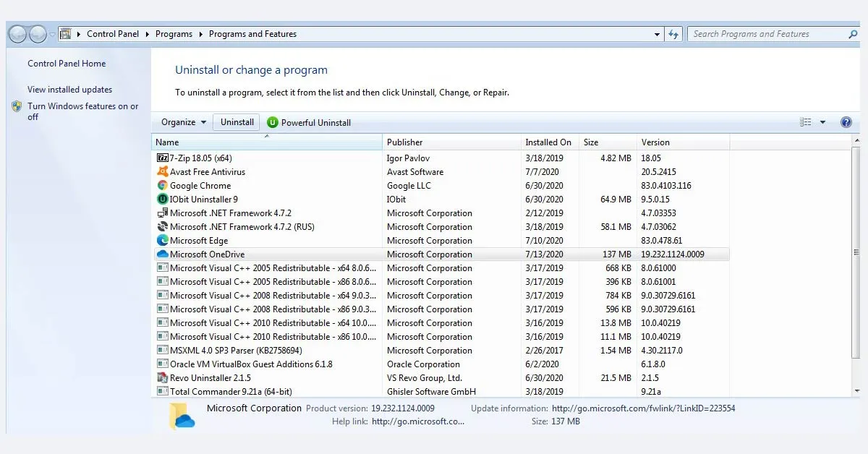Click Ghisler Software GmbH publisher cell
The height and width of the screenshot is (454, 868).
[x=431, y=391]
